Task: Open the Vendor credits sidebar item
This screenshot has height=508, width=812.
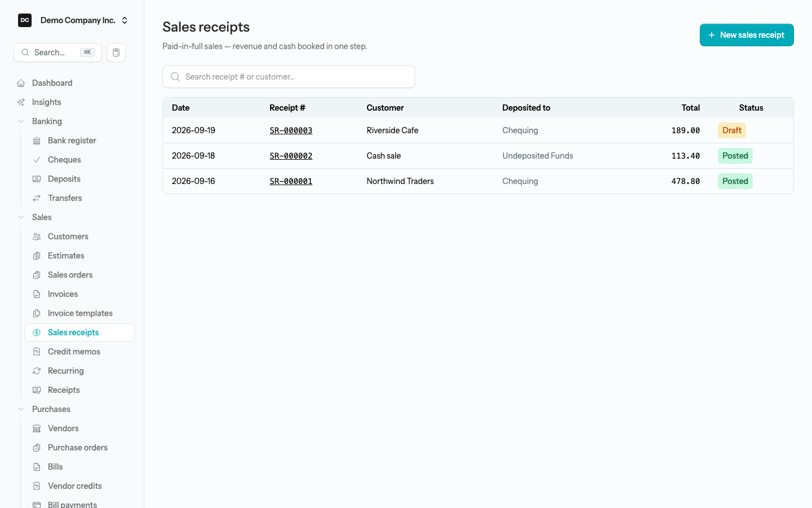Action: click(x=80, y=486)
